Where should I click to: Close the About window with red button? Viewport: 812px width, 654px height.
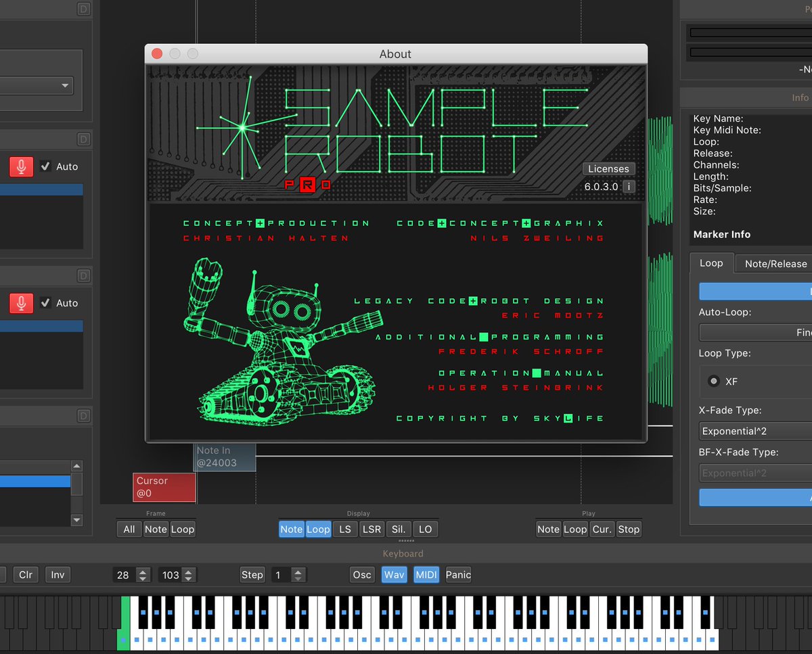[x=157, y=53]
